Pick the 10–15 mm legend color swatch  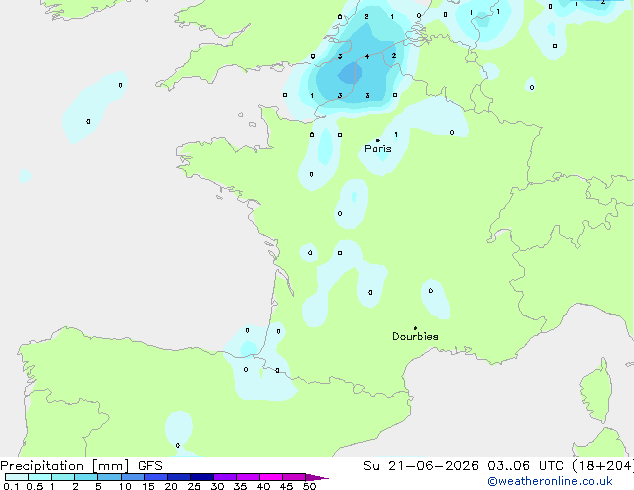[x=133, y=477]
